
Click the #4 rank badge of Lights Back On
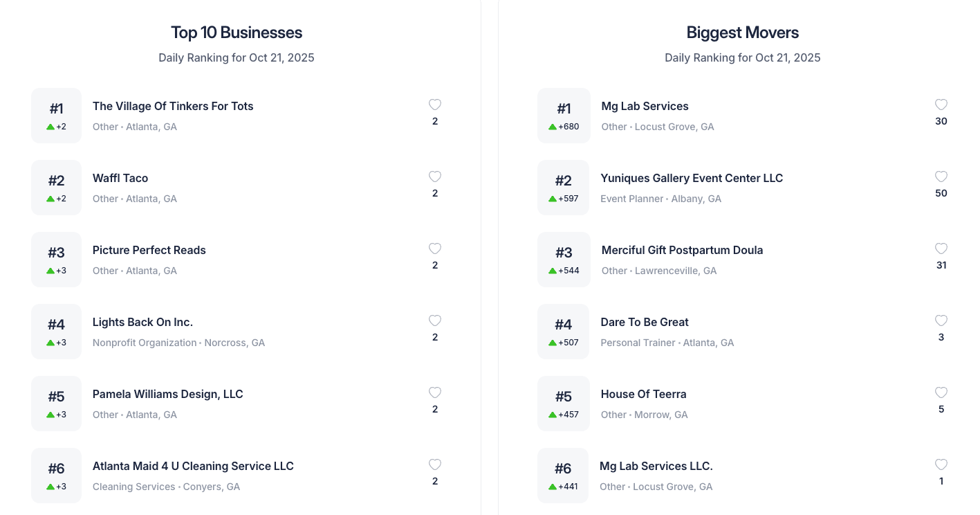pos(56,332)
